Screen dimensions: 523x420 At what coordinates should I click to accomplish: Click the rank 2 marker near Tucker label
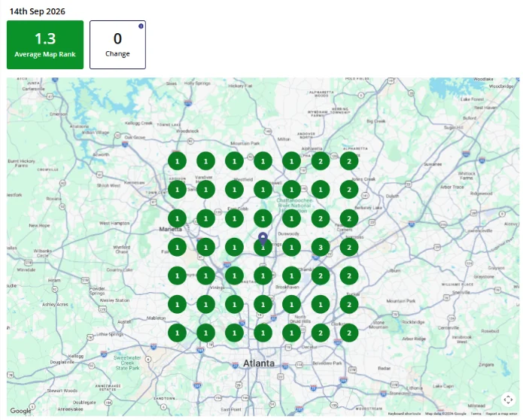point(349,305)
